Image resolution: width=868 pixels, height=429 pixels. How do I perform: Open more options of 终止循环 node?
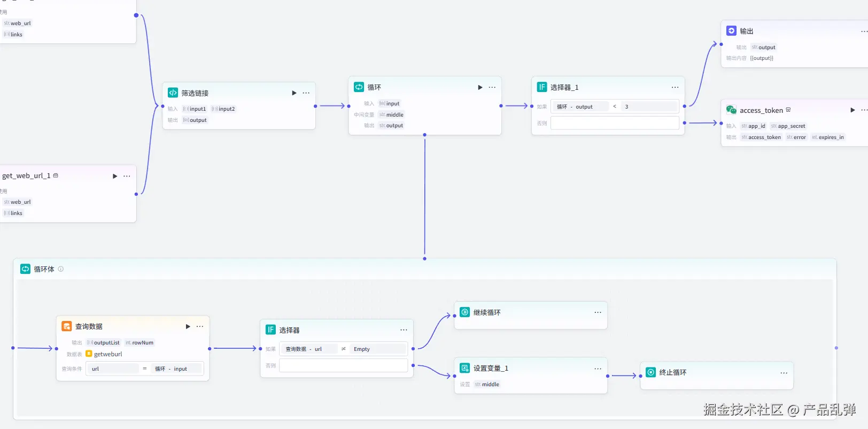click(784, 373)
